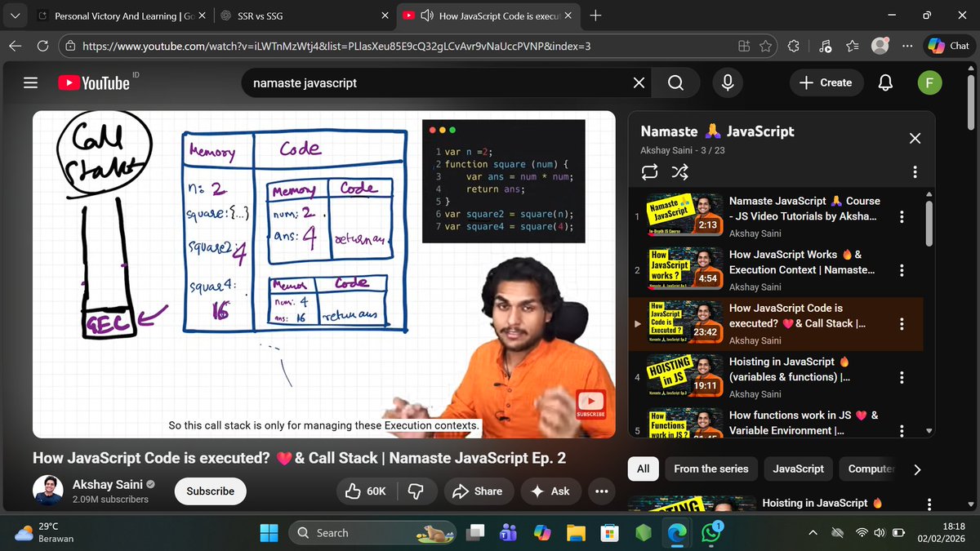Click the Create button
The height and width of the screenshot is (551, 980).
[826, 82]
